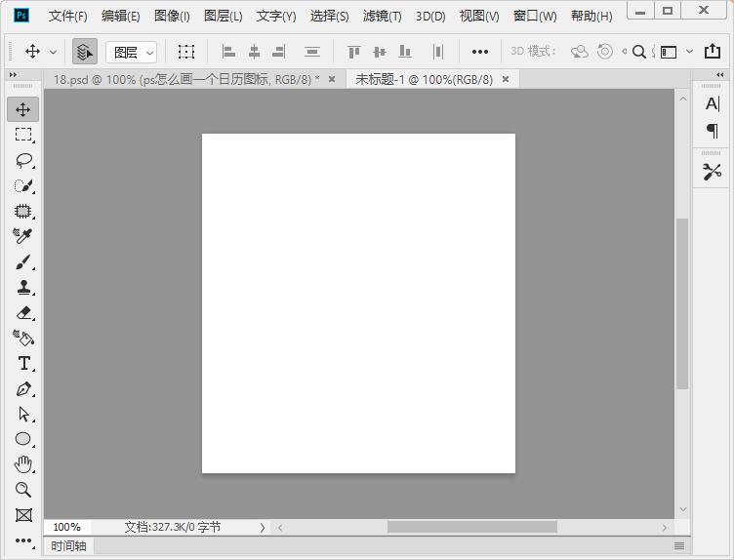
Task: Select the Rectangular Marquee tool
Action: [x=23, y=135]
